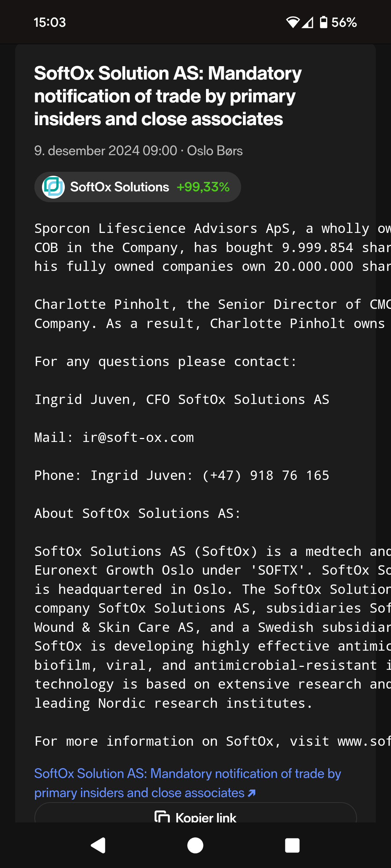Screen dimensions: 391x868
Task: Tap the 9. desember 2024 date line
Action: [x=138, y=151]
